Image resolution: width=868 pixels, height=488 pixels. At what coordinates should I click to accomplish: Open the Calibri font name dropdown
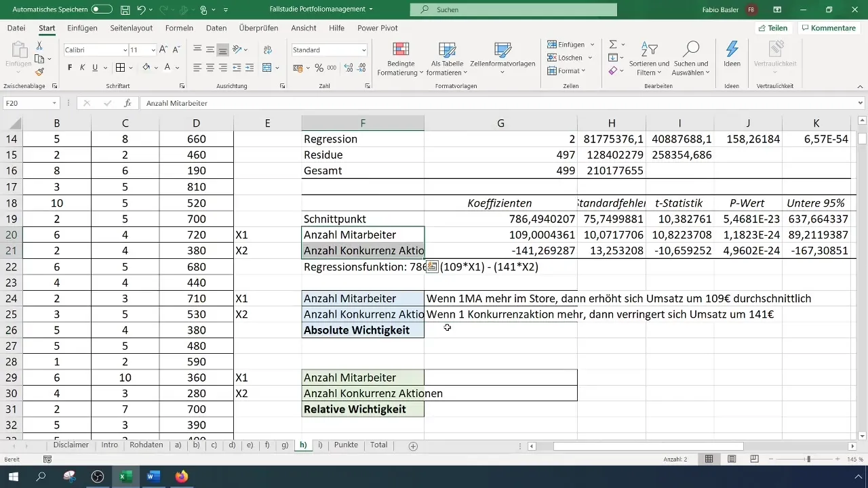point(125,50)
